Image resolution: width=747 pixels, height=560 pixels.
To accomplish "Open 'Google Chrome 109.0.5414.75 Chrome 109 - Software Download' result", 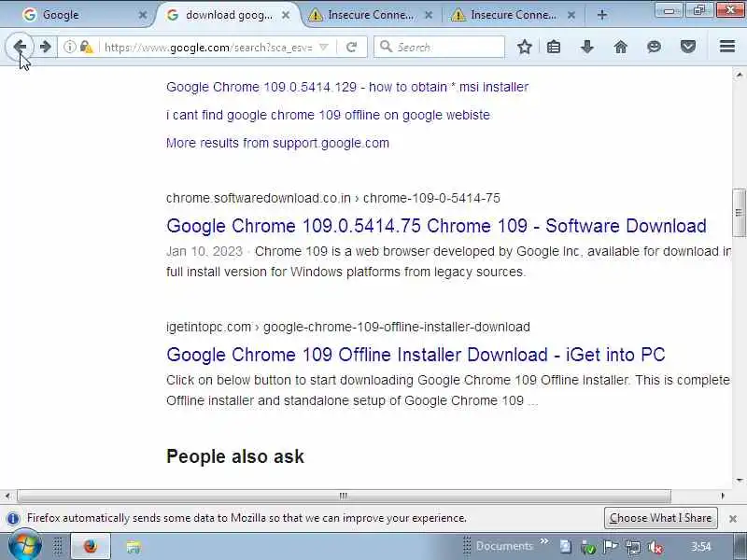I will (436, 226).
